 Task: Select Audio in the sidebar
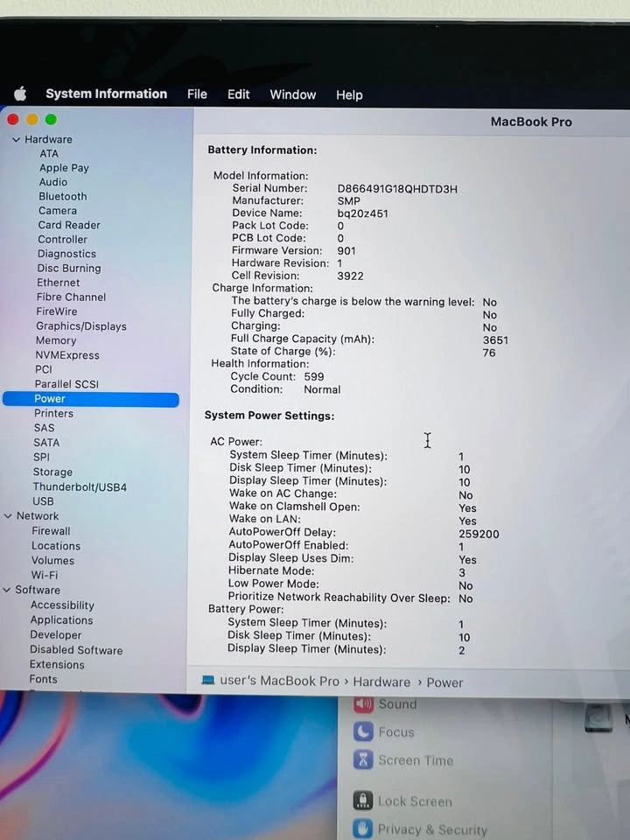point(53,182)
